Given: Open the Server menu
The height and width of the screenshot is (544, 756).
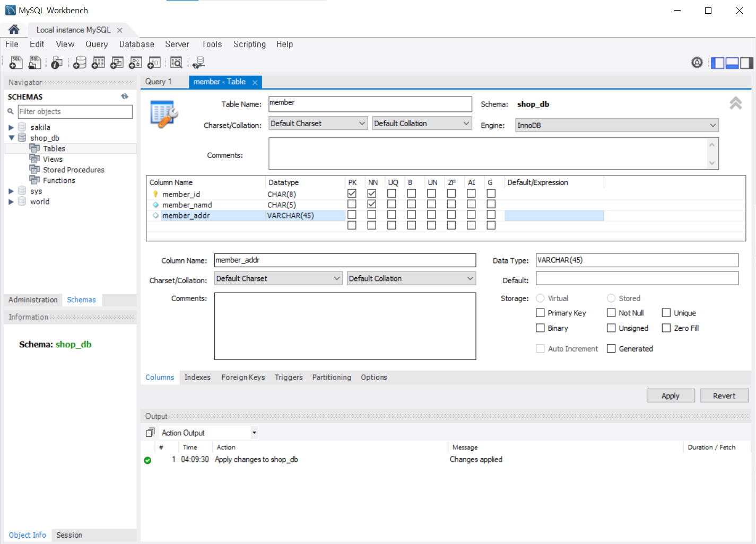Looking at the screenshot, I should click(x=177, y=45).
